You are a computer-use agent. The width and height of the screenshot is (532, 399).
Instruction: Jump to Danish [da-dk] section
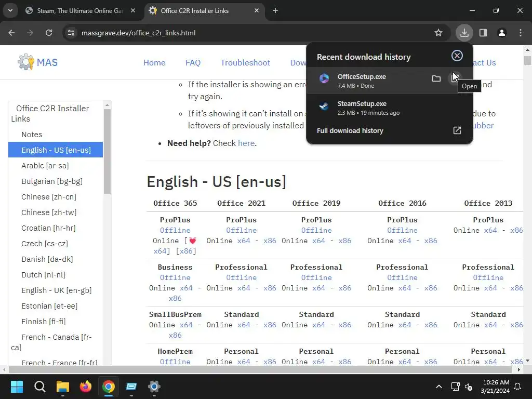47,259
